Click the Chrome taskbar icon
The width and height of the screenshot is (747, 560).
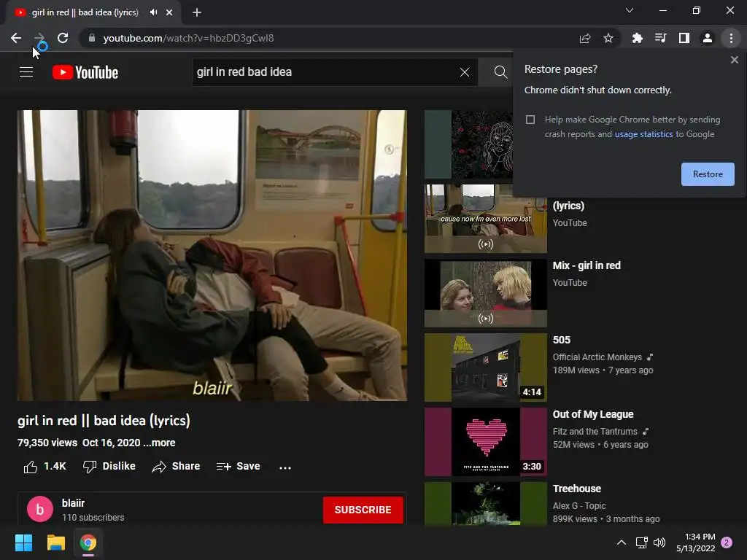pyautogui.click(x=88, y=542)
